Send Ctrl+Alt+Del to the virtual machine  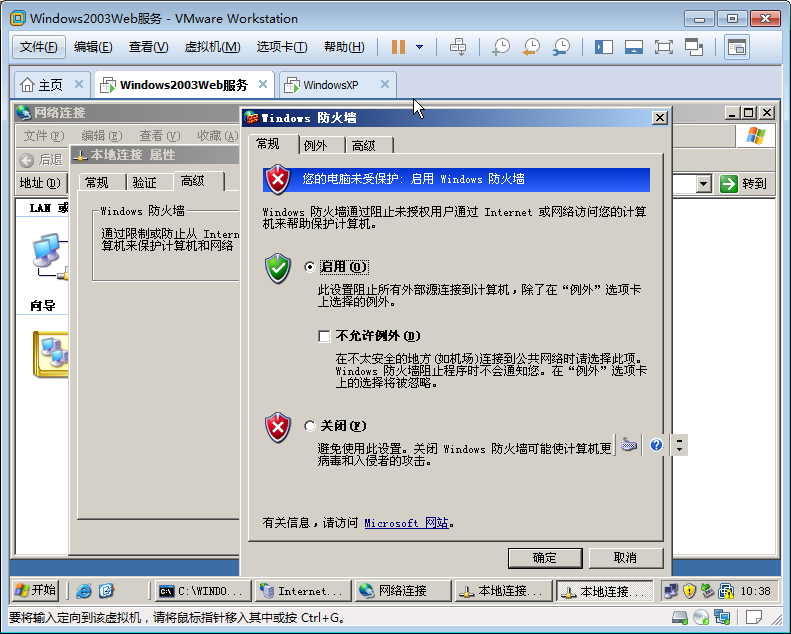[458, 47]
